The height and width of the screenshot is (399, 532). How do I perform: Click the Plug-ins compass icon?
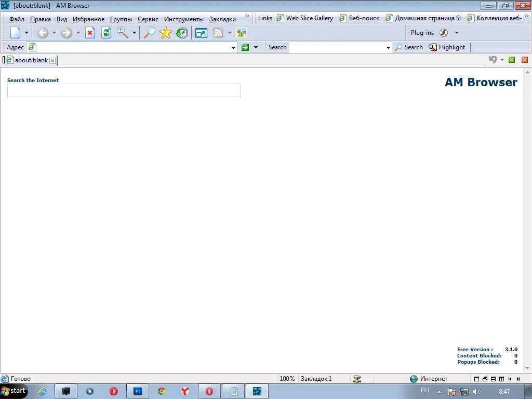click(x=444, y=33)
